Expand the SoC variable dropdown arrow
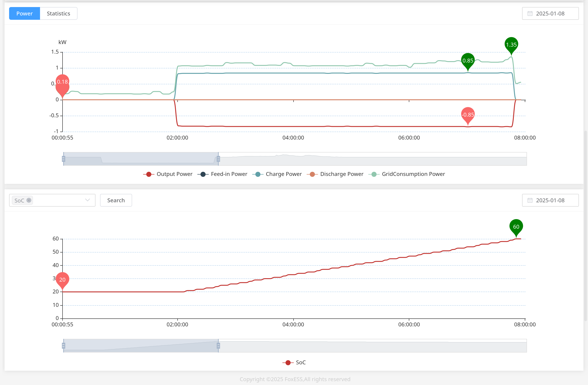Screen dimensions: 588x385 [88, 200]
